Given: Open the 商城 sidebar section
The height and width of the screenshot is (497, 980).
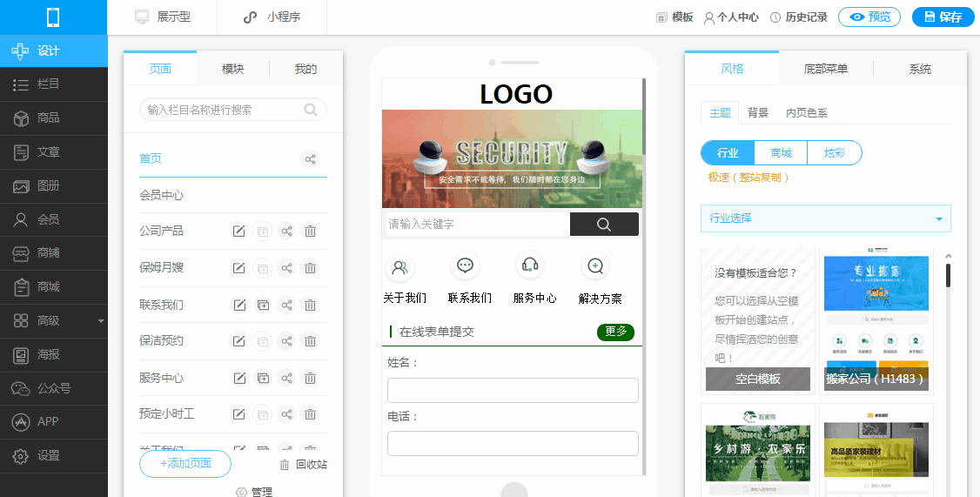Looking at the screenshot, I should tap(54, 287).
